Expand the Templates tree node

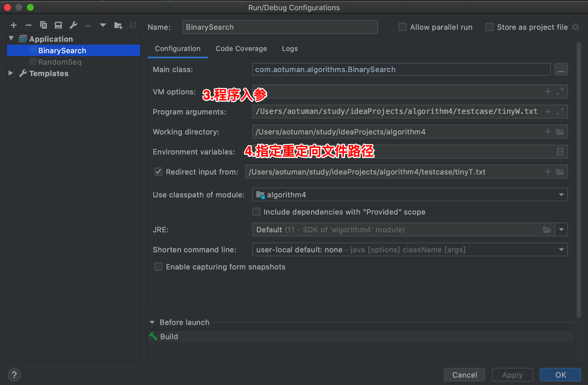tap(11, 73)
